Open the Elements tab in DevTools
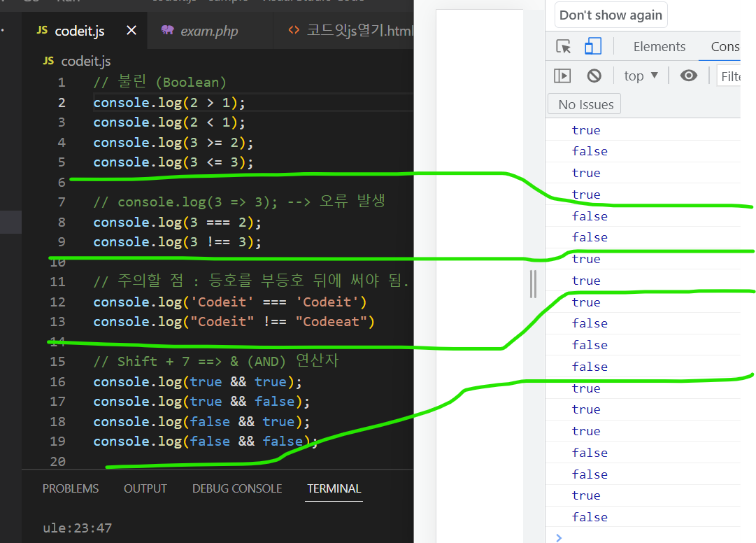 (x=659, y=47)
